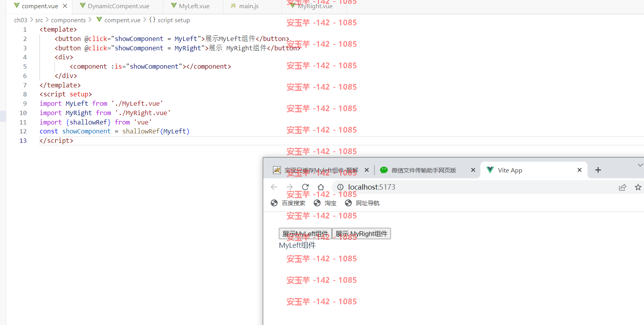644x325 pixels.
Task: Open the browser home page
Action: click(321, 187)
